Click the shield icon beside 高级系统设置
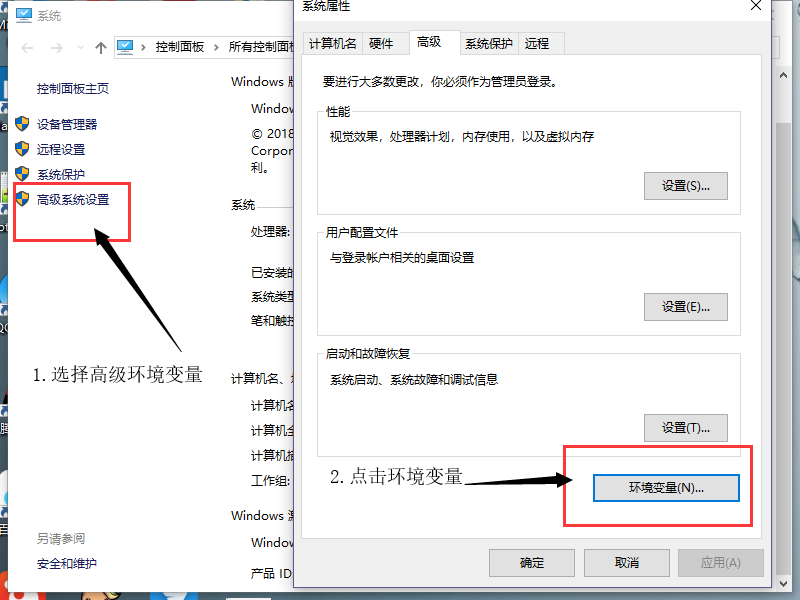Screen dimensions: 800x600 pos(22,199)
